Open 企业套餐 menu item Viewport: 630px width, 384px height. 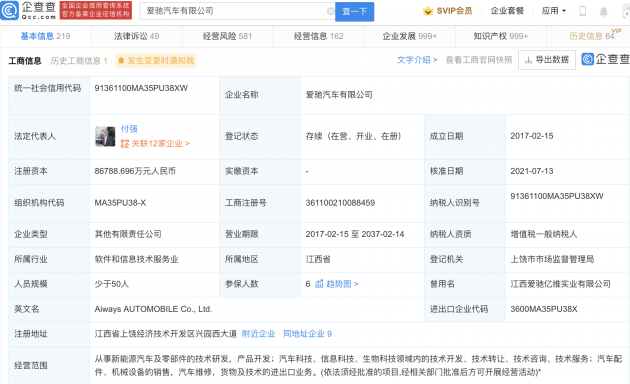click(507, 11)
